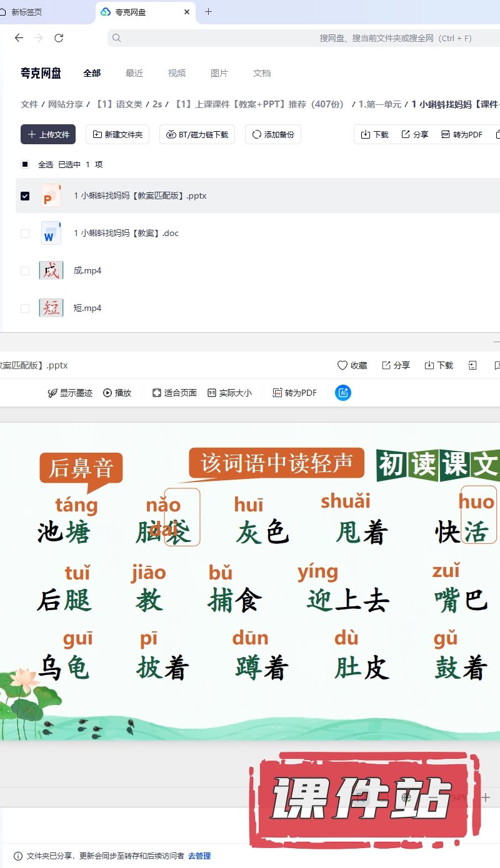Select 适合页面 fit page view

pos(174,393)
